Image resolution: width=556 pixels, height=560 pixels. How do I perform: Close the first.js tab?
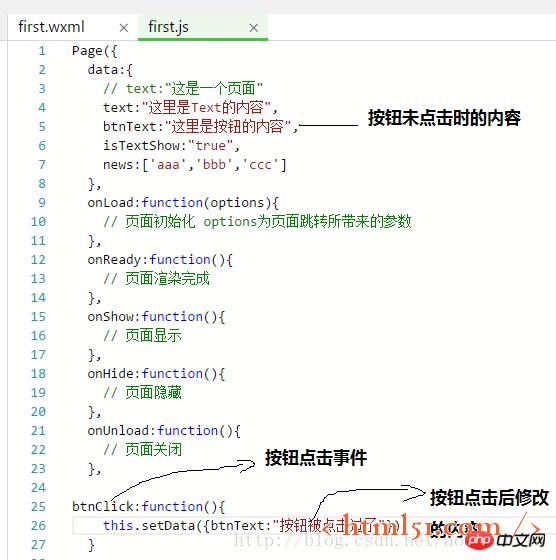254,28
